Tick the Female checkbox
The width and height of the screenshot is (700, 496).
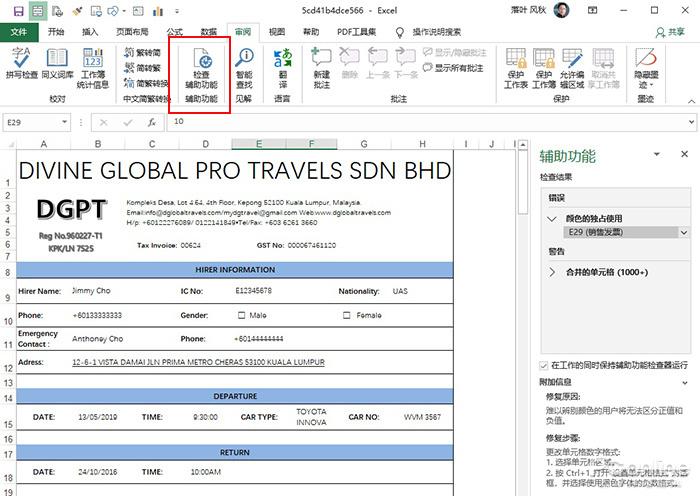(x=346, y=315)
